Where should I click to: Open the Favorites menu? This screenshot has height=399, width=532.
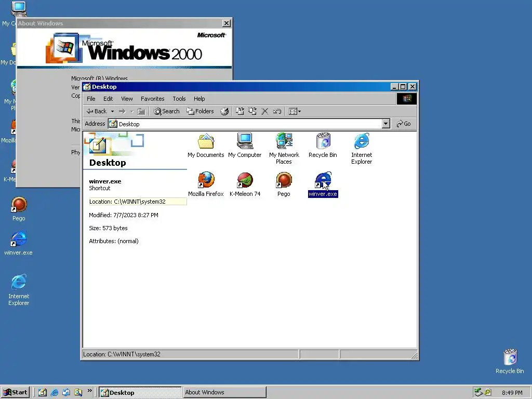click(152, 99)
